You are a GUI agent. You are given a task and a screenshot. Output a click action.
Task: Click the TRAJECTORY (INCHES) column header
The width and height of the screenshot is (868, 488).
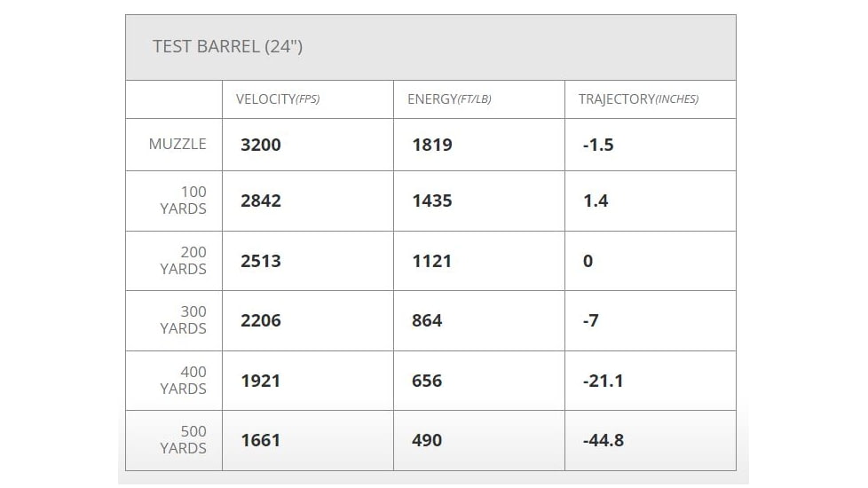[638, 99]
